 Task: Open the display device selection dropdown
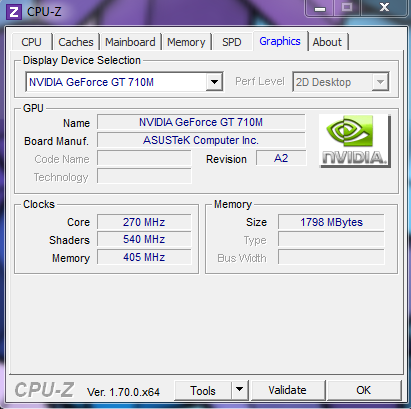[214, 82]
